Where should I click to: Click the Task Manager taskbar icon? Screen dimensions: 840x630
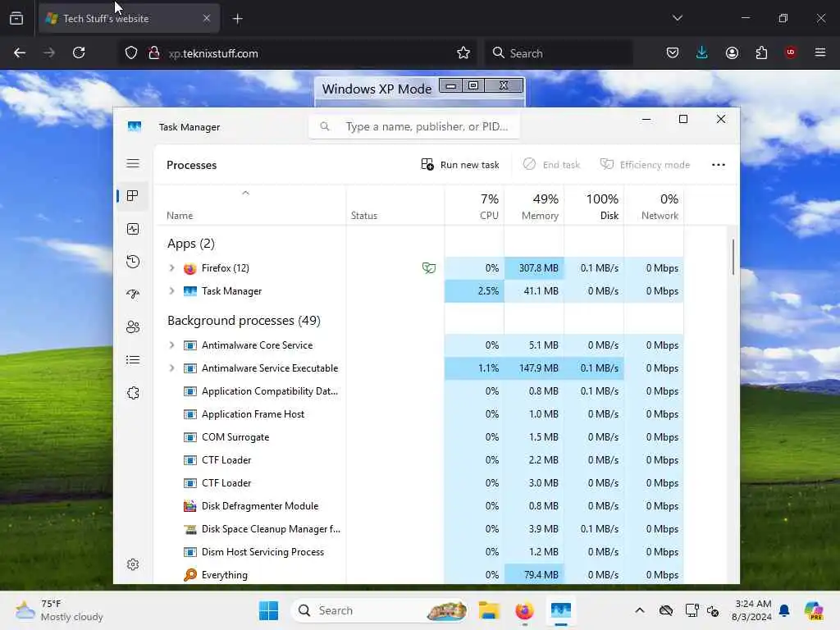(x=560, y=610)
